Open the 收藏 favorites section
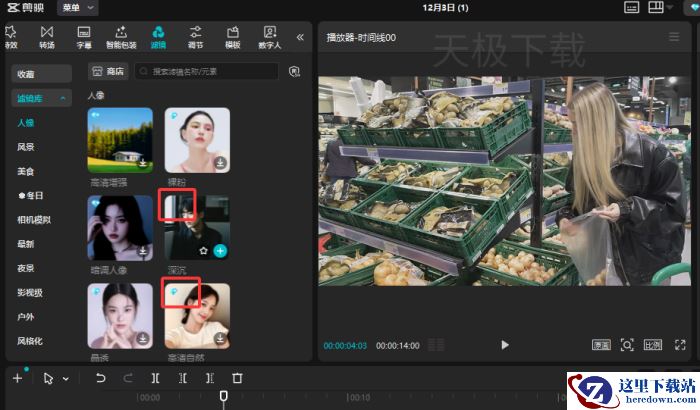The image size is (700, 410). click(41, 74)
